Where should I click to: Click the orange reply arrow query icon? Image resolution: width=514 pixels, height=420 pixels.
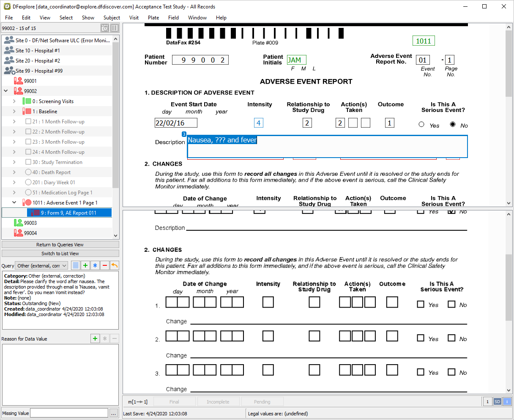click(x=114, y=265)
